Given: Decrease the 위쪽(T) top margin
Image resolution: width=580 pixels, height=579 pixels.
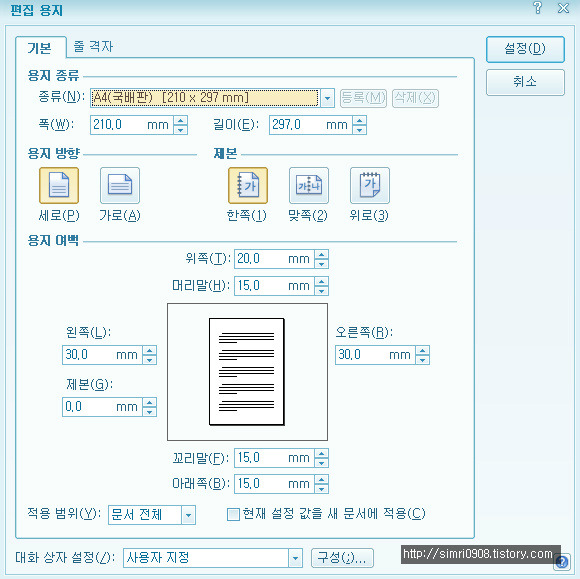Looking at the screenshot, I should (321, 263).
